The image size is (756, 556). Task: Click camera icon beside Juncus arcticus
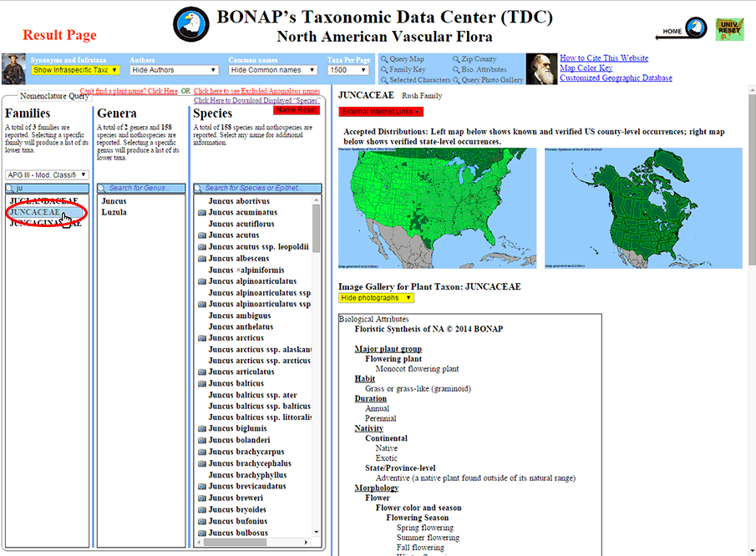pos(202,338)
